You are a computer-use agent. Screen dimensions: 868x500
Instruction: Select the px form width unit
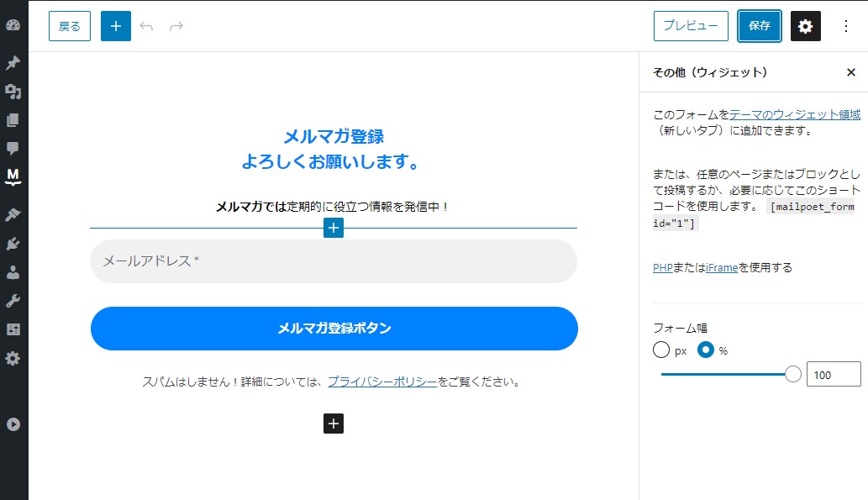pyautogui.click(x=661, y=350)
